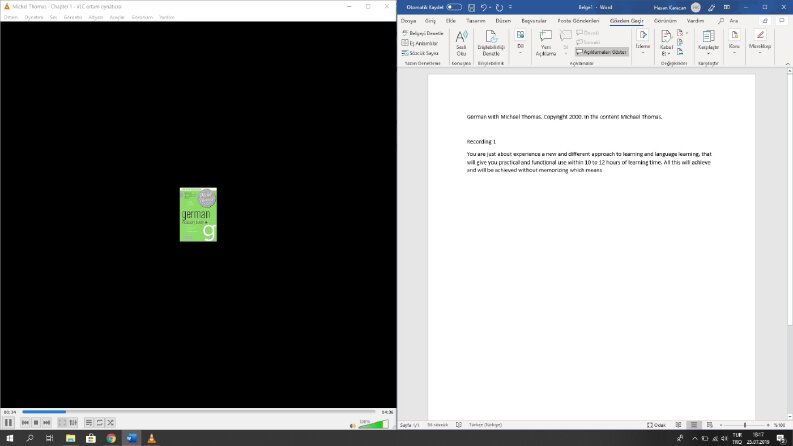Customize Quick Access Toolbar dropdown
Viewport: 793px width, 446px height.
510,8
